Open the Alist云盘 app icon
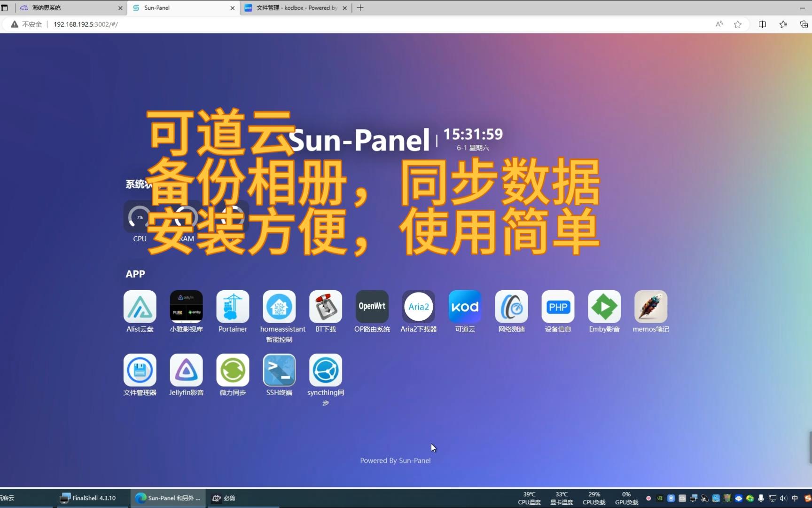Image resolution: width=812 pixels, height=508 pixels. coord(140,307)
